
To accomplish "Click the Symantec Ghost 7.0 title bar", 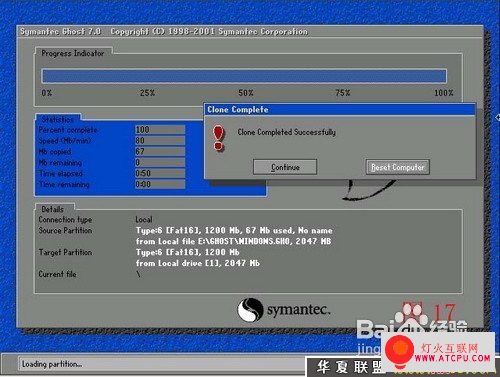I will 250,32.
